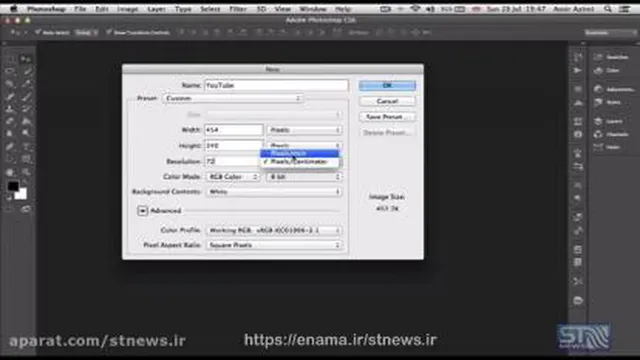
Task: Open the Channels panel
Action: 611,134
